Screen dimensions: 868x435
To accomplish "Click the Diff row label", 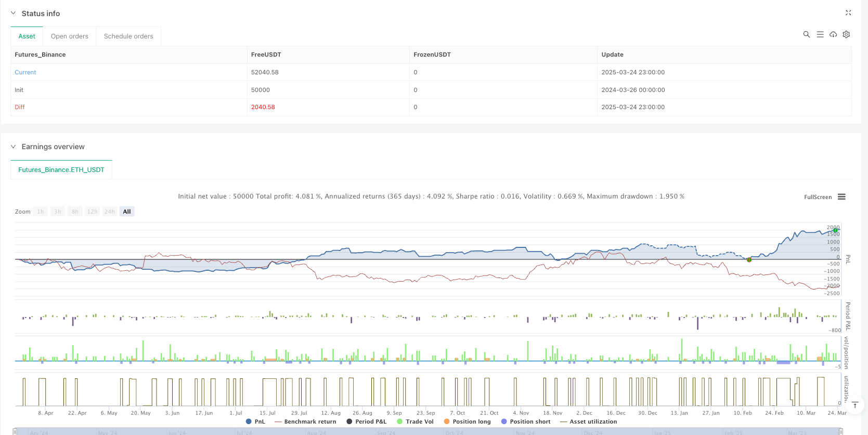I will (x=20, y=107).
